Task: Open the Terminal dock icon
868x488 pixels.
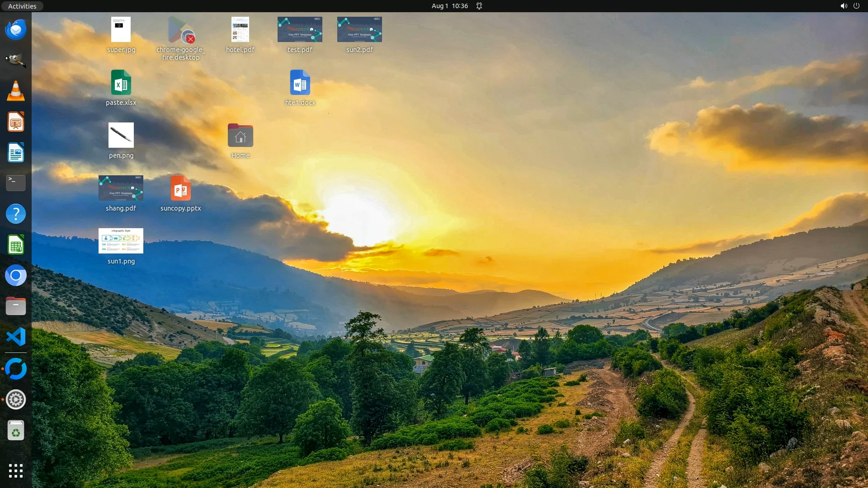Action: coord(16,183)
